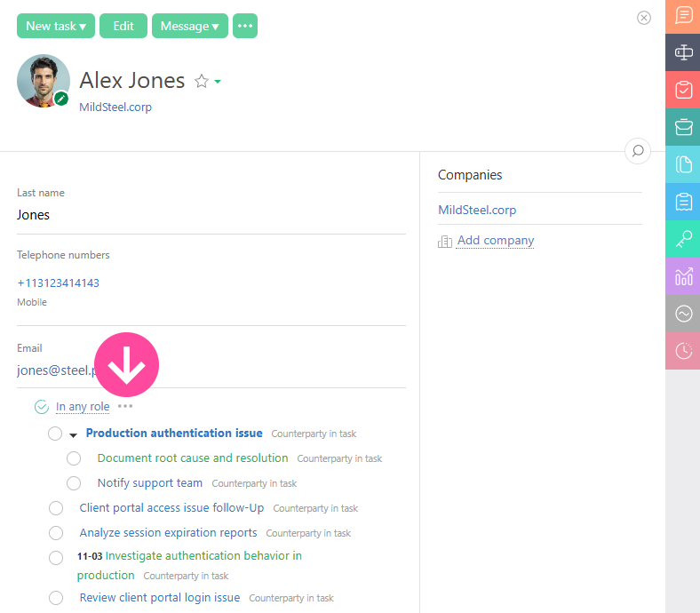The height and width of the screenshot is (613, 700).
Task: Open the options menu next to In any role
Action: point(125,406)
